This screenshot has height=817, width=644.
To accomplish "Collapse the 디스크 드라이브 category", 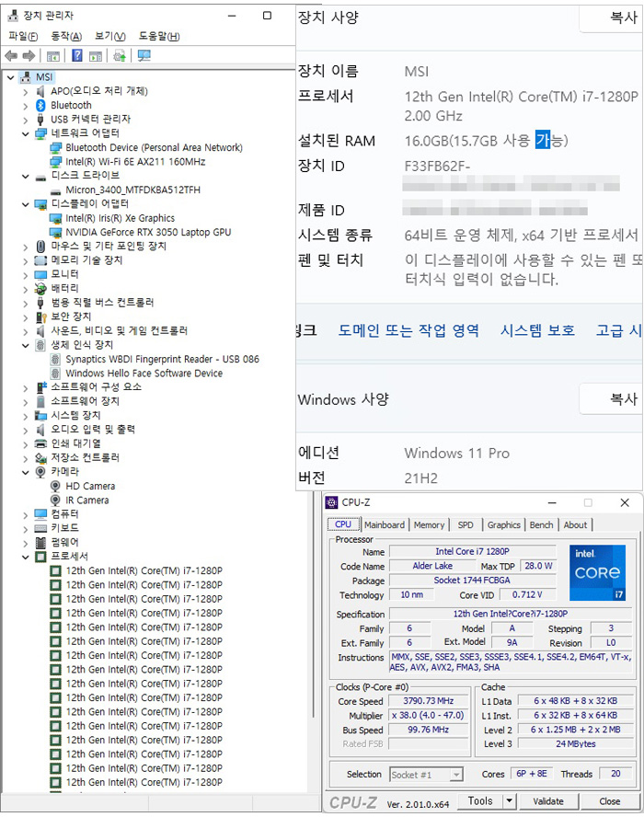I will (x=26, y=176).
